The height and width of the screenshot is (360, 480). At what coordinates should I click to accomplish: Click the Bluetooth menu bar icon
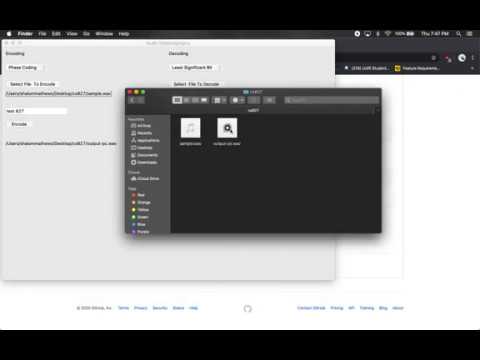pos(378,34)
